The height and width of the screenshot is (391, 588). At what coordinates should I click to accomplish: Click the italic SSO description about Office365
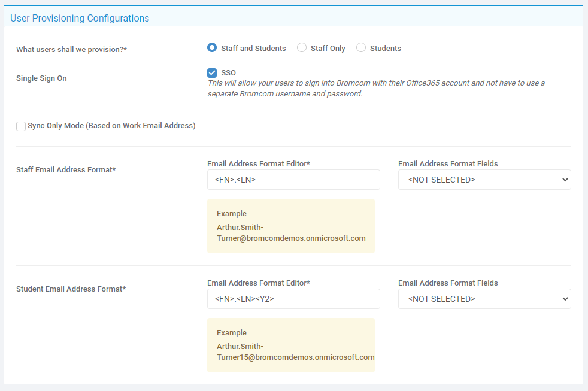(375, 89)
